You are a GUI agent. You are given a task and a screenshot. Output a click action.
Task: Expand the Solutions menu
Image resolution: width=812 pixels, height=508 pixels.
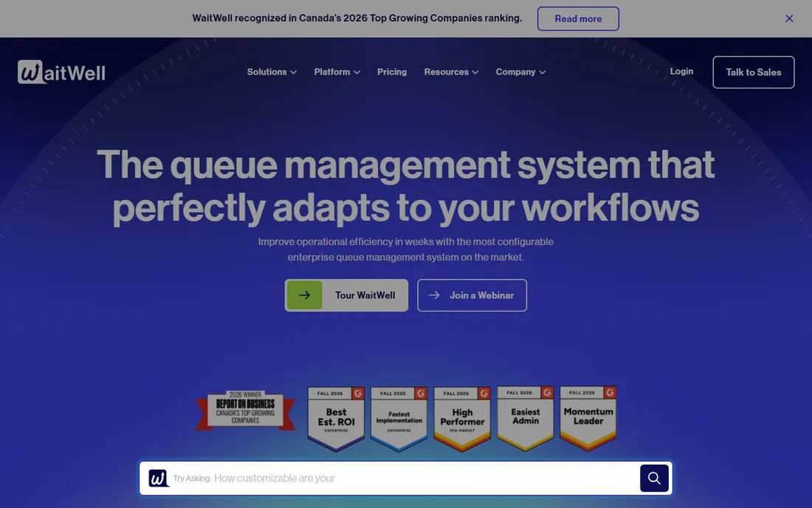click(272, 72)
